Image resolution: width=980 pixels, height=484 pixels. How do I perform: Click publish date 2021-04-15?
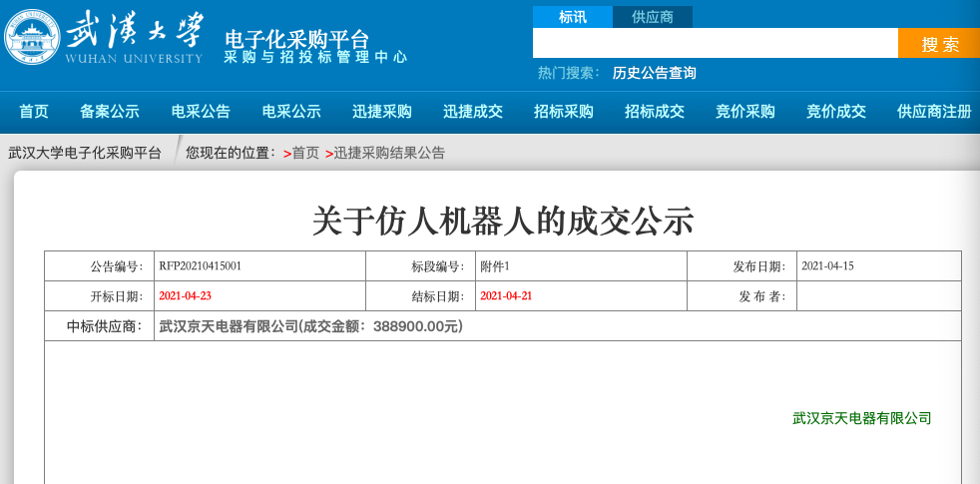(827, 265)
